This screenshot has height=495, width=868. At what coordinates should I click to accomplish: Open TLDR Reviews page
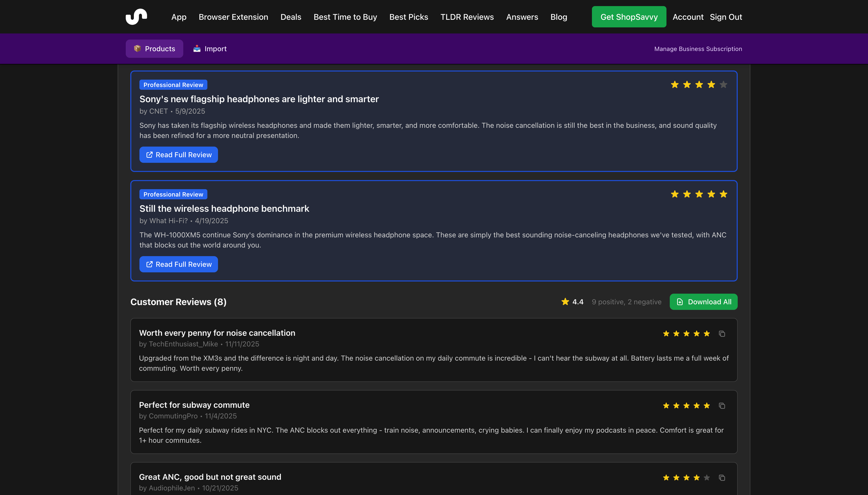click(467, 17)
